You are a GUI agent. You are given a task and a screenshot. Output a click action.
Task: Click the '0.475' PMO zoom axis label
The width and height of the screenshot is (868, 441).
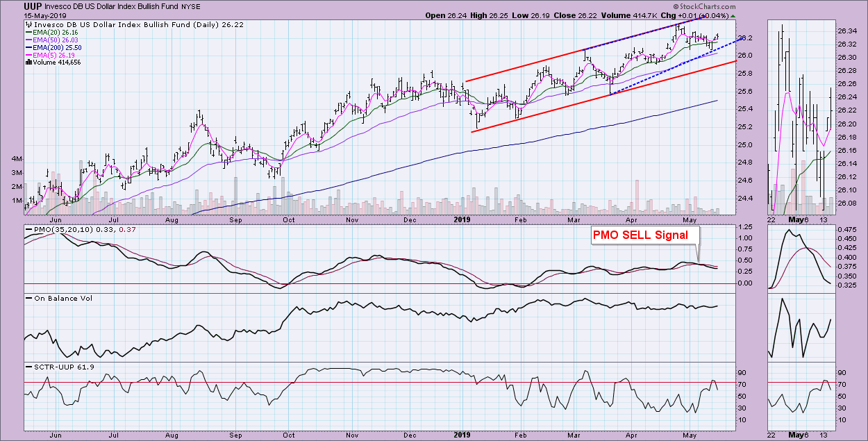coord(848,228)
